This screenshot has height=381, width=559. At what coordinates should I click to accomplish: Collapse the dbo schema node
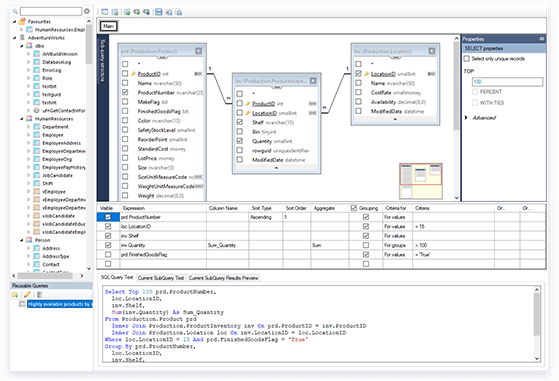(22, 46)
